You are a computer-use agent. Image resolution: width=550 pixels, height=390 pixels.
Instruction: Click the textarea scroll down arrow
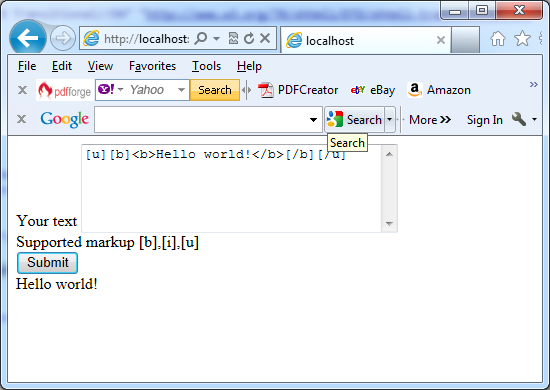coord(389,223)
